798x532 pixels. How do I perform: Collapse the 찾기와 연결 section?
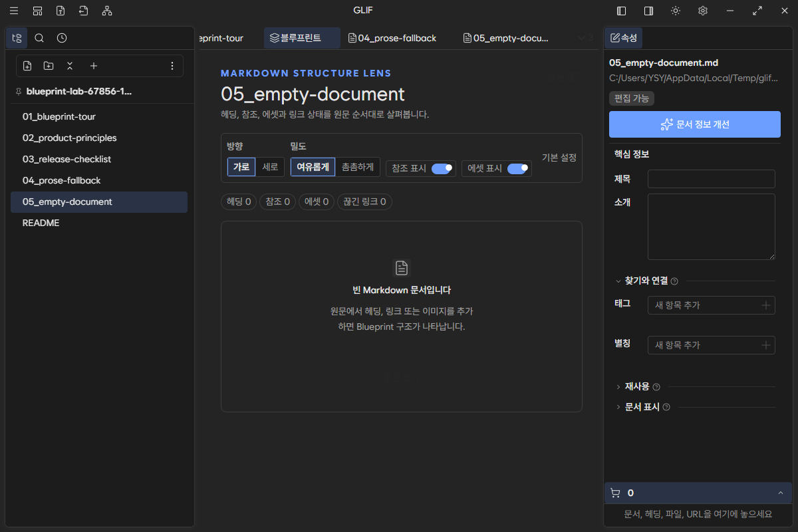(x=618, y=281)
